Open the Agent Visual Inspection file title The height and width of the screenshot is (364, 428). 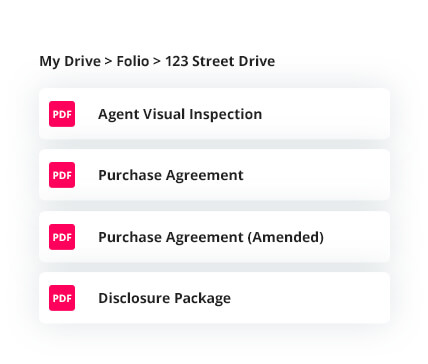pyautogui.click(x=180, y=114)
